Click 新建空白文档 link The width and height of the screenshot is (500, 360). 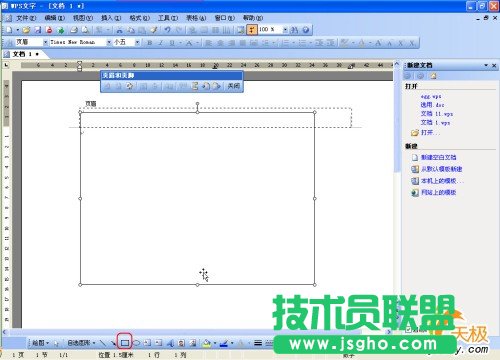[x=438, y=157]
